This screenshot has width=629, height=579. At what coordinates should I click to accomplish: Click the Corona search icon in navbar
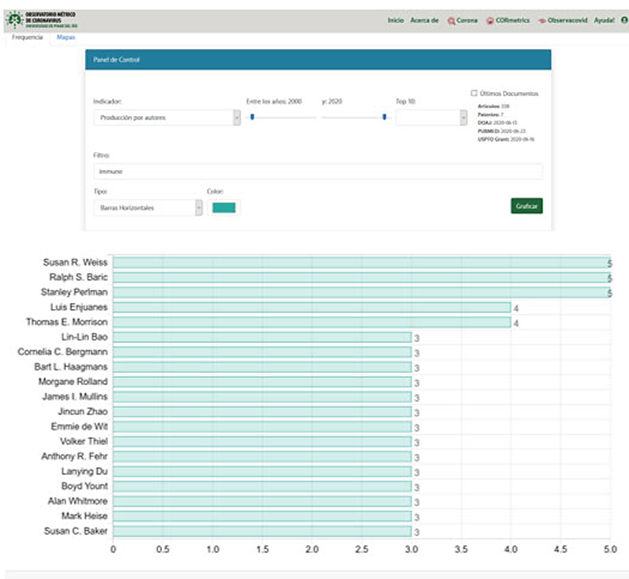(x=451, y=21)
